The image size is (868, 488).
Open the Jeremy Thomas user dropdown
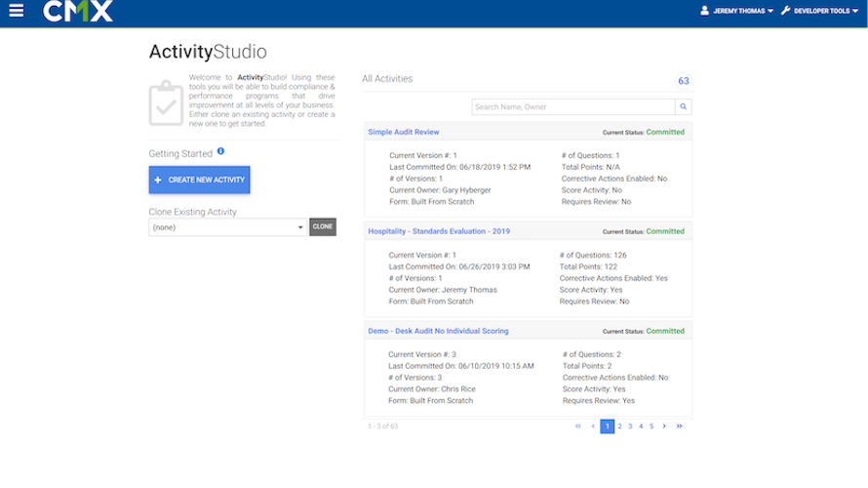coord(738,12)
